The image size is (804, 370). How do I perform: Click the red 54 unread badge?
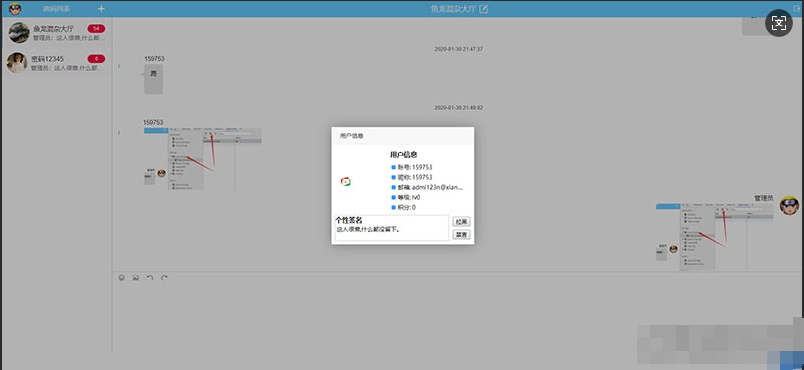[96, 29]
